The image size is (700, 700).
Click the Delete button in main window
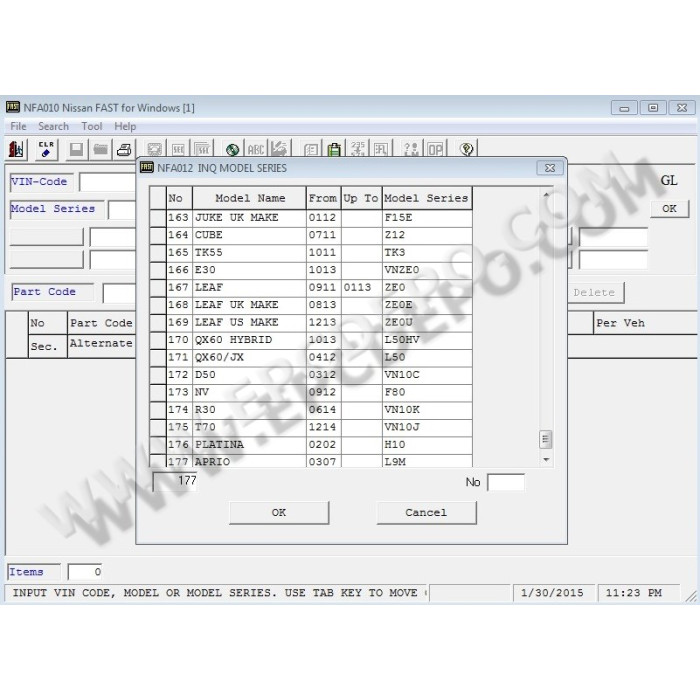click(x=596, y=293)
